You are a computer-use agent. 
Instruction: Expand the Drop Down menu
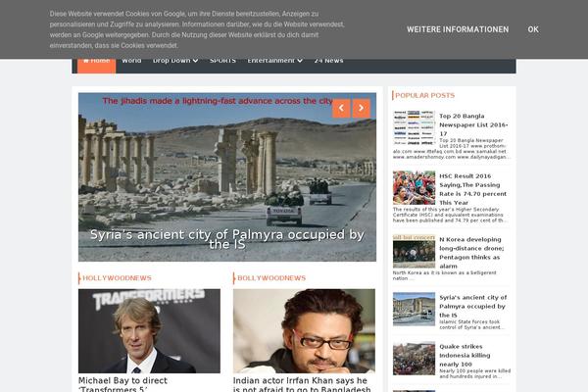click(175, 62)
